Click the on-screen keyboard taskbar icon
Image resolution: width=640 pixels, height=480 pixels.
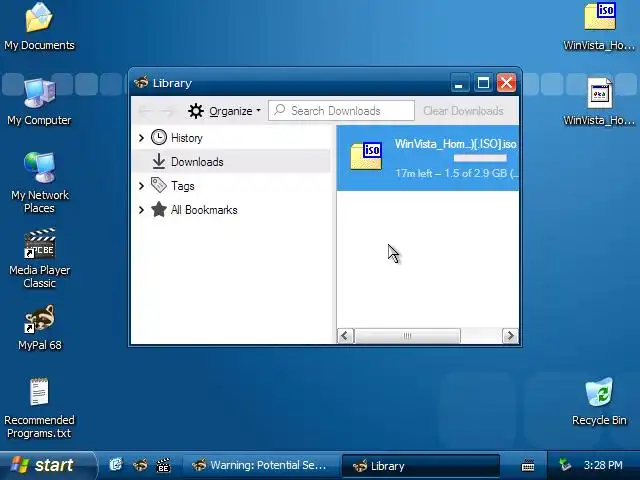[x=528, y=465]
